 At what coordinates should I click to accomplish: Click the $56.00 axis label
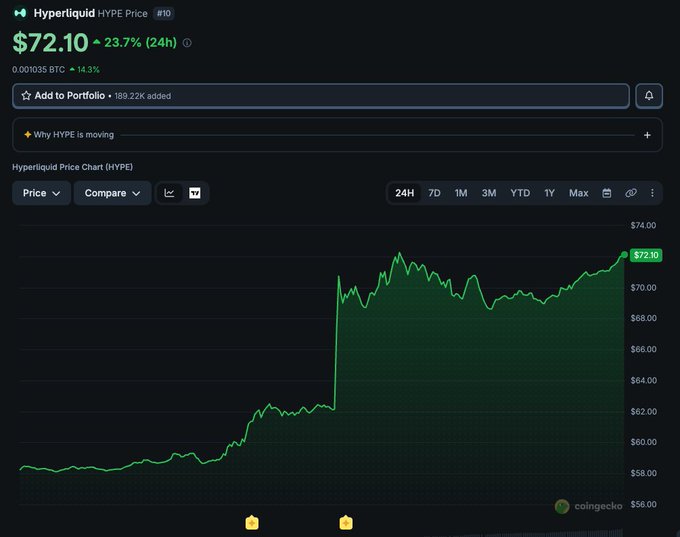click(x=643, y=504)
